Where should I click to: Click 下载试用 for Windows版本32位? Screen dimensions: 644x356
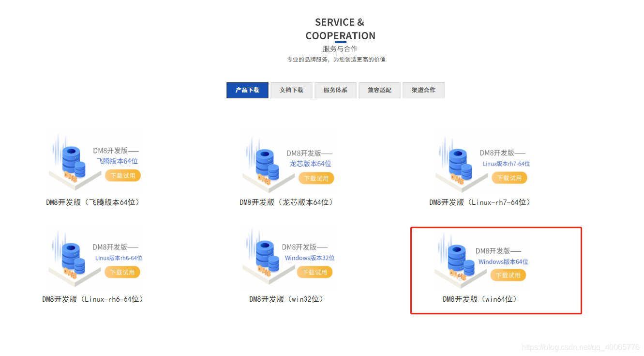(x=315, y=272)
